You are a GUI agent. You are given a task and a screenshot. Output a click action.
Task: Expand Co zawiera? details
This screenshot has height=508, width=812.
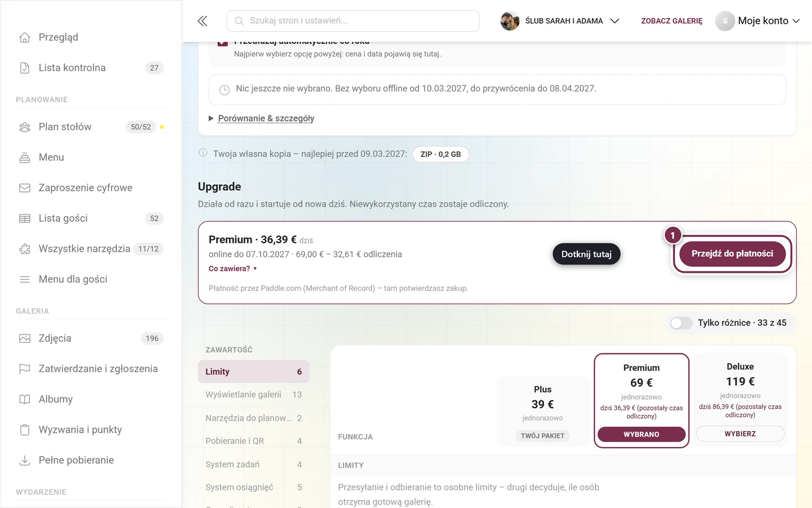[x=233, y=269]
